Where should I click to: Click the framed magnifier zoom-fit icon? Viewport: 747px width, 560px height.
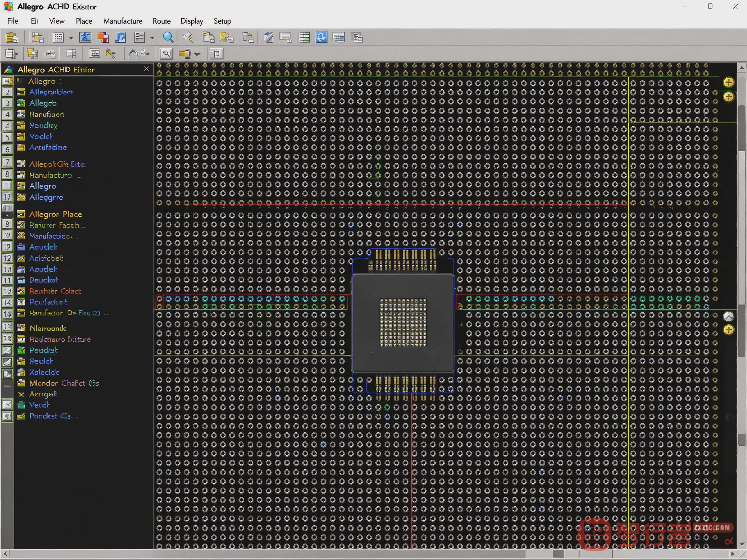(x=166, y=54)
